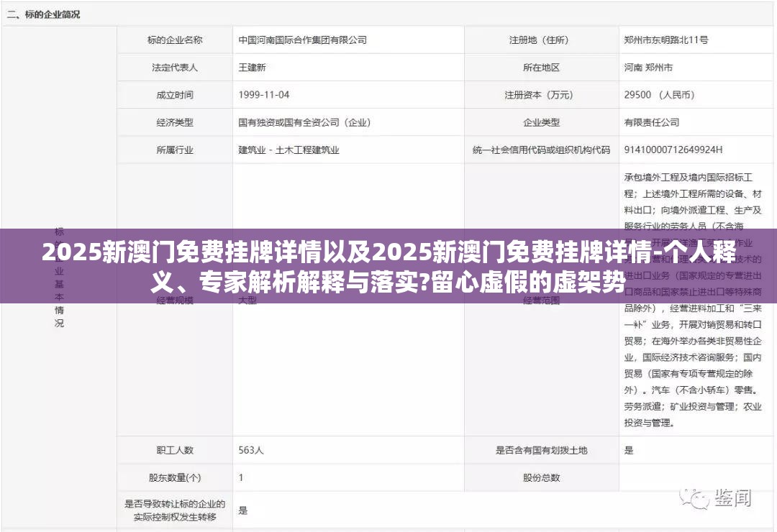
Task: Select the employee count 563人
Action: (x=251, y=450)
